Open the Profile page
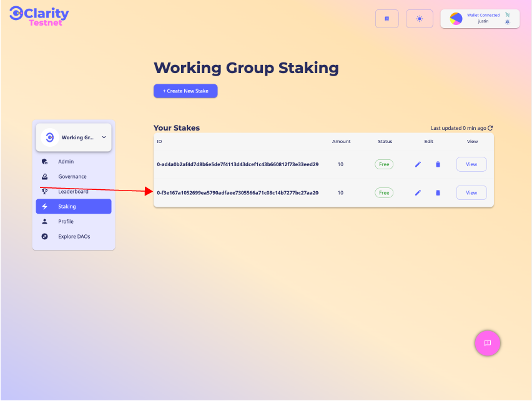 (66, 222)
